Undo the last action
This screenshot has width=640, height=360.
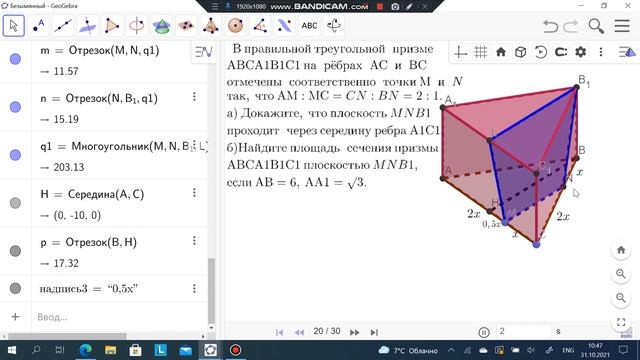point(550,26)
